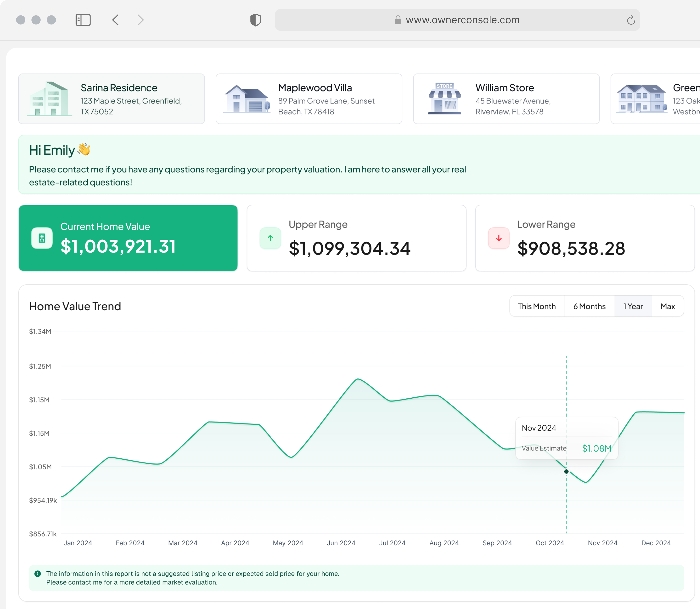Click the Sarina Residence building icon

point(50,99)
